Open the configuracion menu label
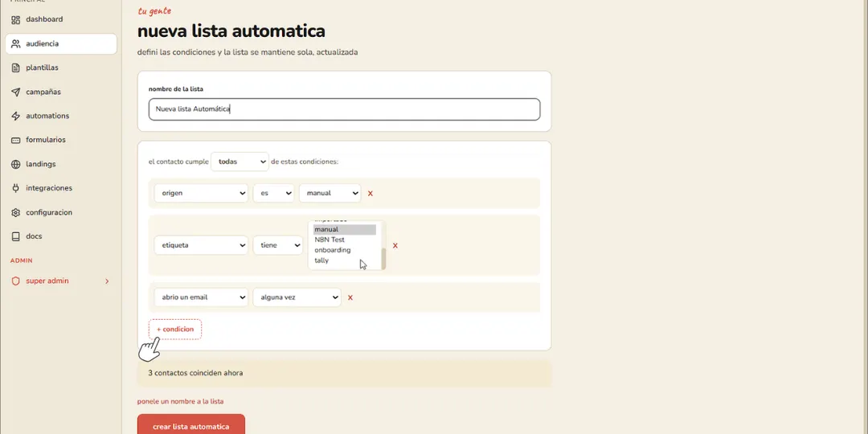The height and width of the screenshot is (434, 868). pyautogui.click(x=49, y=212)
